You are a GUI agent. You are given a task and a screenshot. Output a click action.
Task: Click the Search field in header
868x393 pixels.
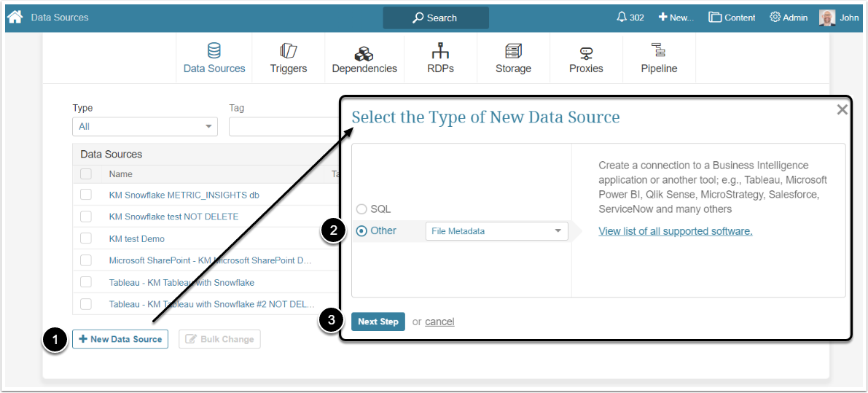click(x=436, y=17)
